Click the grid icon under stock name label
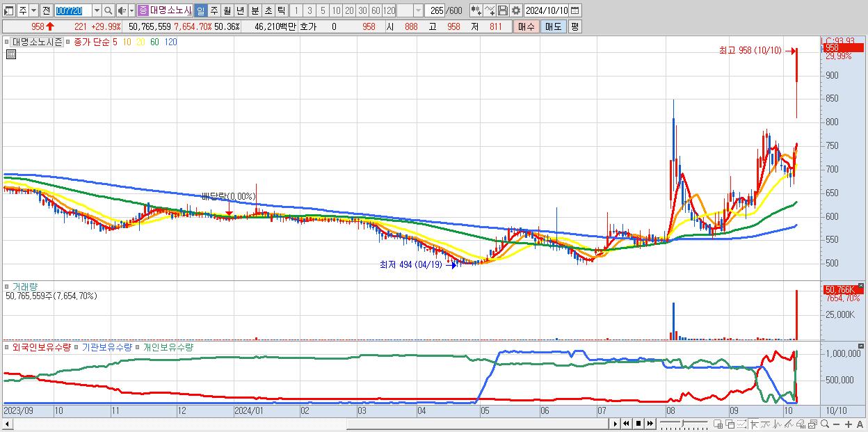Viewport: 868px width, 432px height. [10, 55]
